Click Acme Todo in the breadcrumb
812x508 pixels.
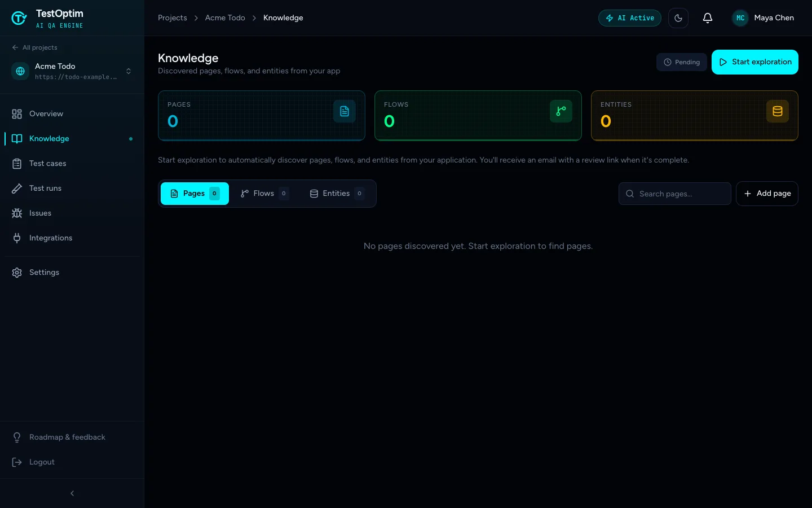[x=225, y=18]
